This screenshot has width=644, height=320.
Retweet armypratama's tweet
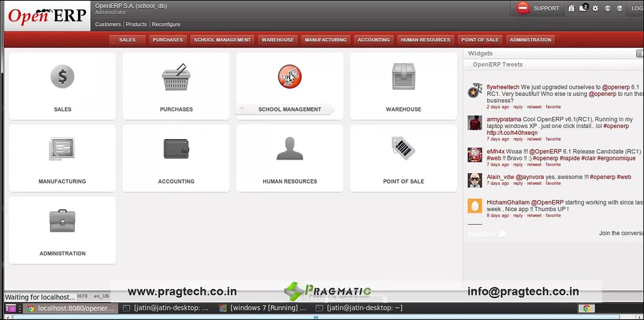[x=534, y=139]
